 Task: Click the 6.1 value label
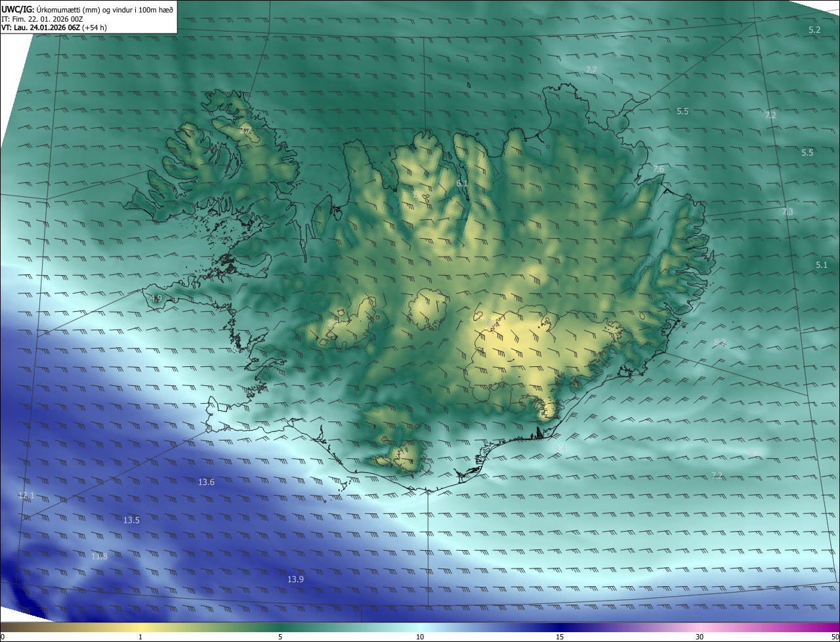(462, 183)
